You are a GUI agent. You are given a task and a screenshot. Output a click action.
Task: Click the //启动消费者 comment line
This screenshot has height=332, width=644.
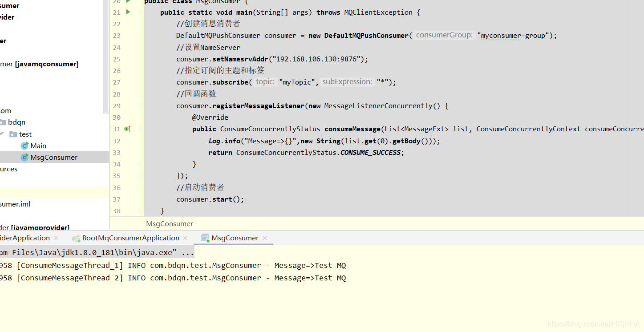200,187
